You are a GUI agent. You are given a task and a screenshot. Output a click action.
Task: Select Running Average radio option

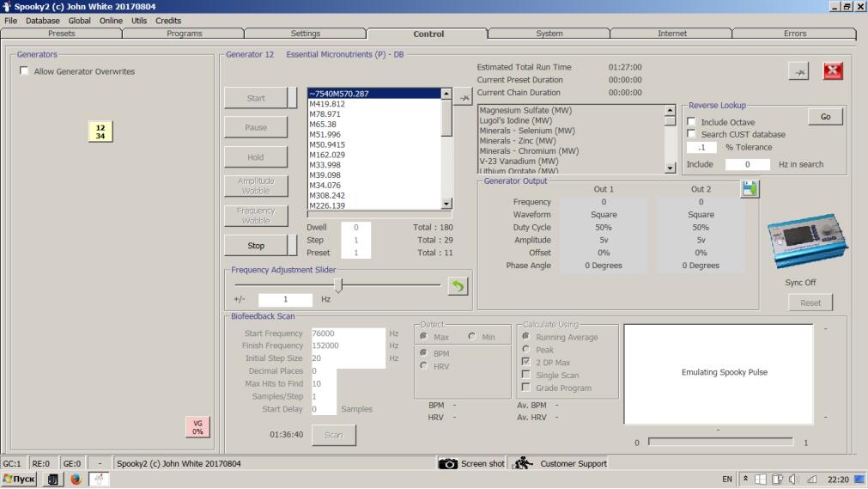526,337
